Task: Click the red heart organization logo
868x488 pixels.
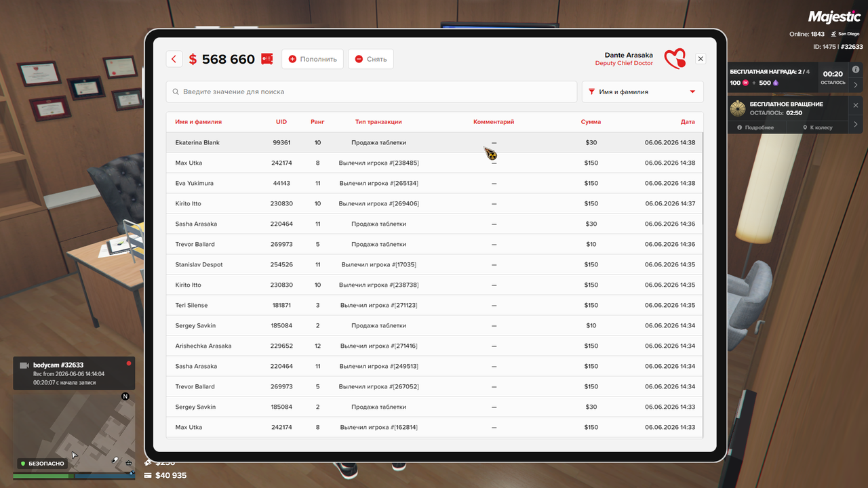Action: 675,59
